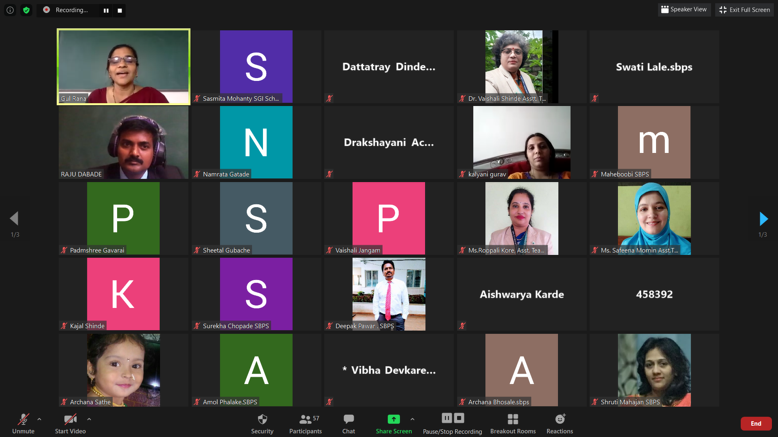The width and height of the screenshot is (778, 437).
Task: Open audio options arrow next to Unmute
Action: coord(39,420)
